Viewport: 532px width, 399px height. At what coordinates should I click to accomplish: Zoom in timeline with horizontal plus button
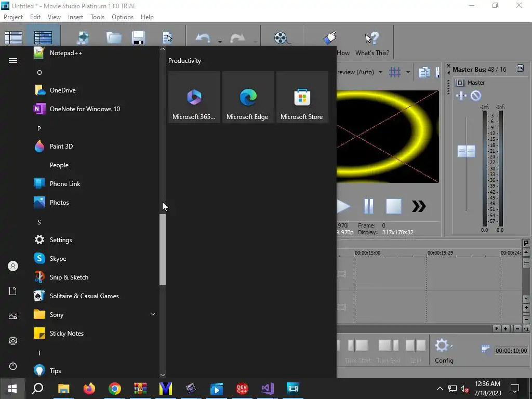pos(506,328)
